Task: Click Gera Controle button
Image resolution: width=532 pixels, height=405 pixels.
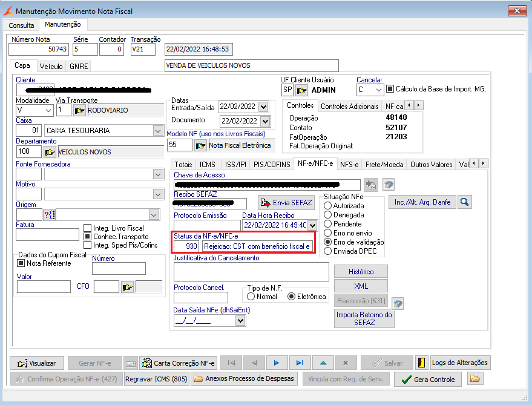Action: tap(427, 380)
